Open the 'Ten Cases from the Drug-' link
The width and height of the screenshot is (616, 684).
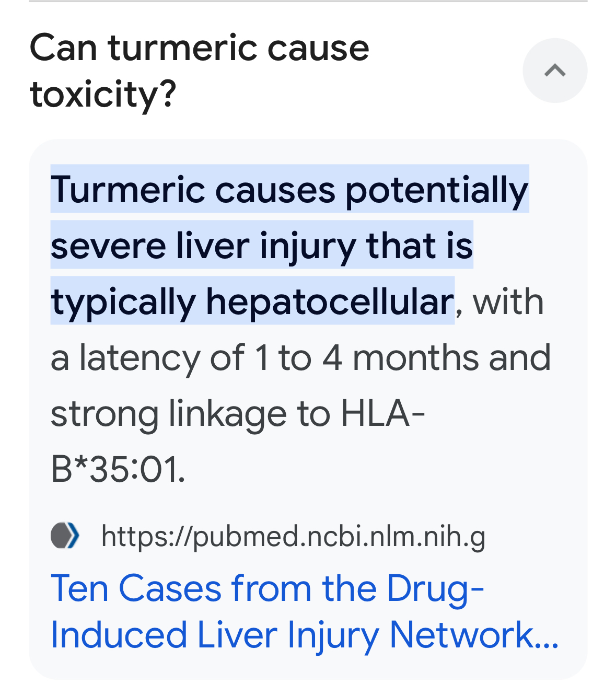(268, 588)
